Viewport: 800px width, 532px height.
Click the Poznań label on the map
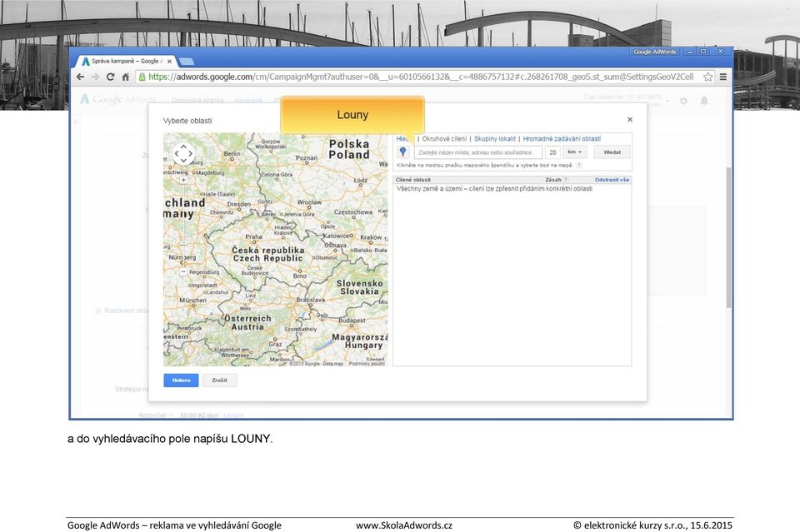point(307,158)
